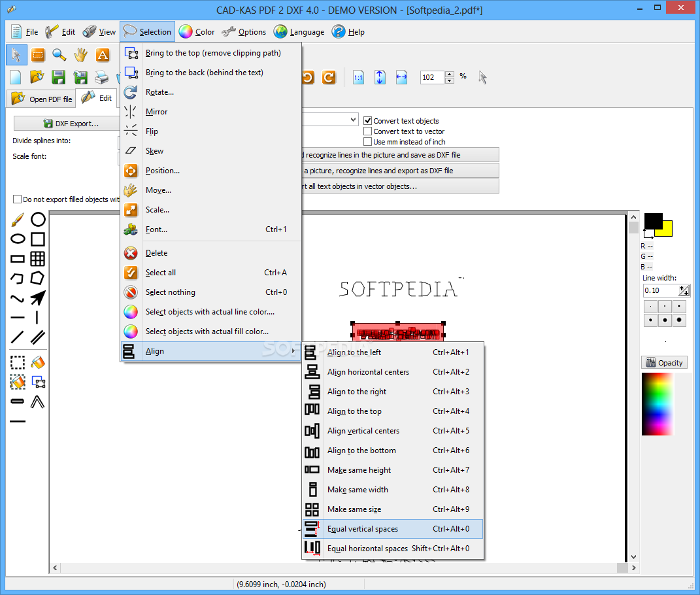Uncheck Convert text objects
The image size is (700, 595).
tap(368, 120)
